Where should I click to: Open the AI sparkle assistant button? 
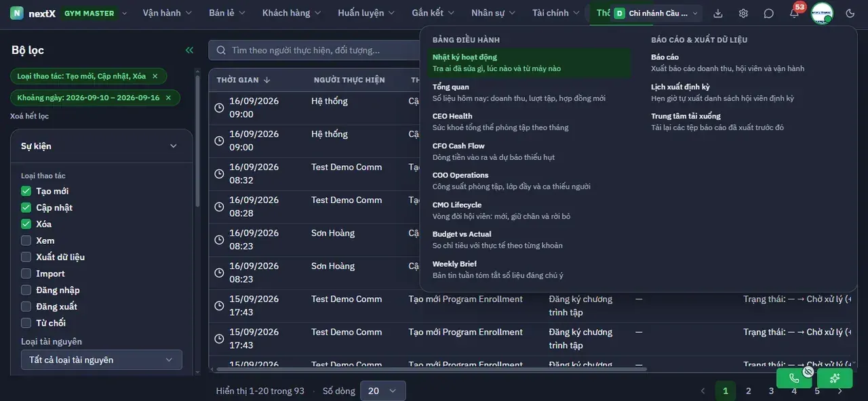coord(835,378)
